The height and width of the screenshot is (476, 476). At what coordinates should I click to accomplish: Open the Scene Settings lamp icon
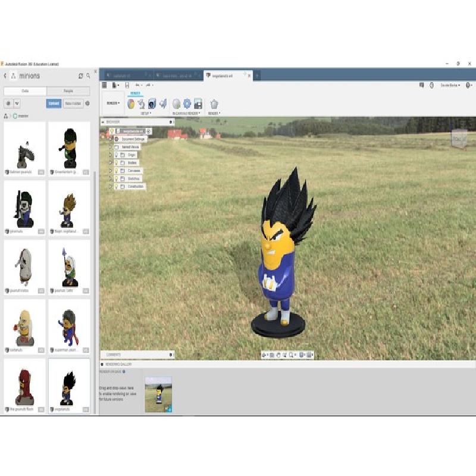coord(142,104)
